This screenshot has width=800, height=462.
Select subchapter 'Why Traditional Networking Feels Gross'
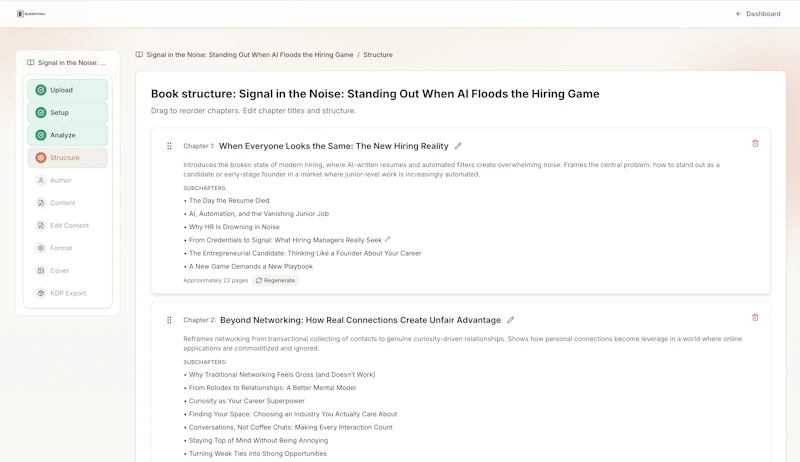click(x=282, y=374)
